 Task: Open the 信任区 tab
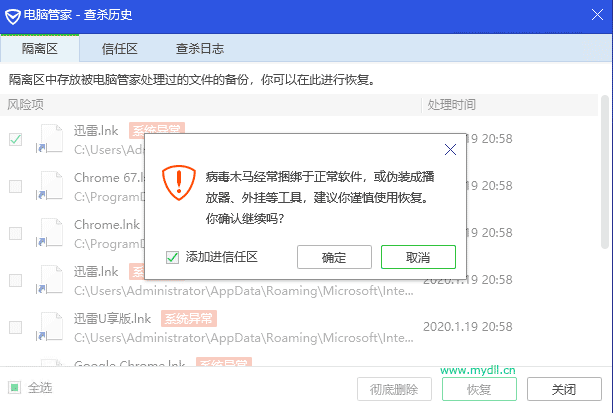click(120, 48)
